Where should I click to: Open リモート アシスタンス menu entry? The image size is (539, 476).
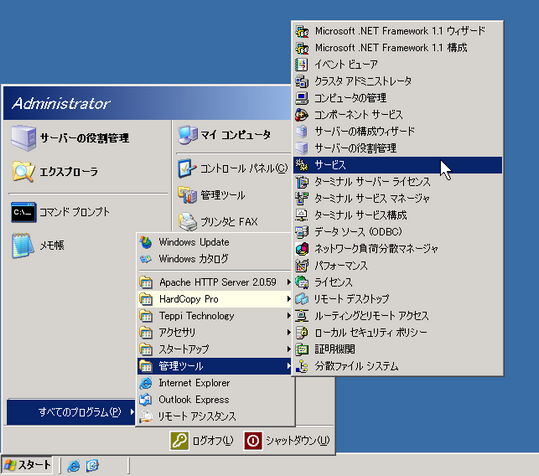(215, 417)
